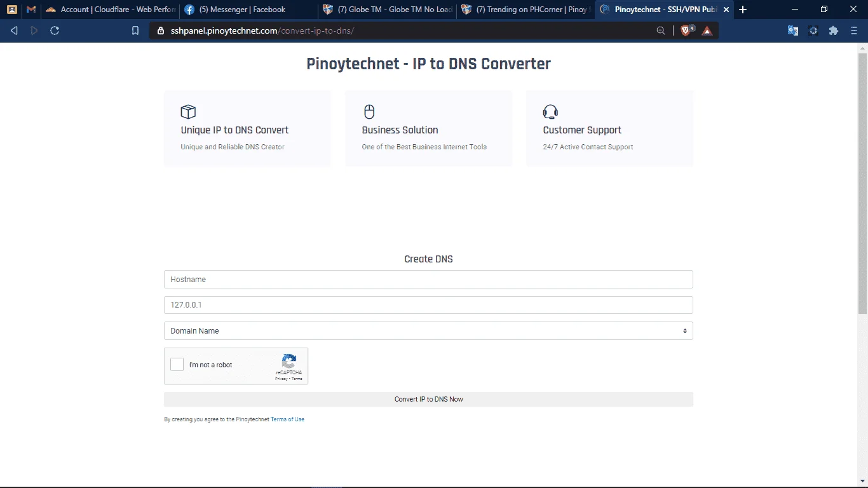Click the Create DNS heading

(428, 259)
